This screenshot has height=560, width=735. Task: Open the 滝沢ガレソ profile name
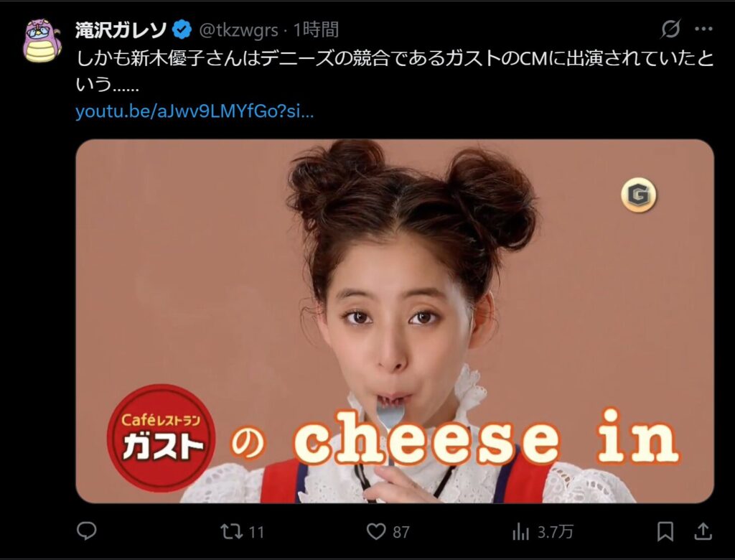[x=121, y=30]
